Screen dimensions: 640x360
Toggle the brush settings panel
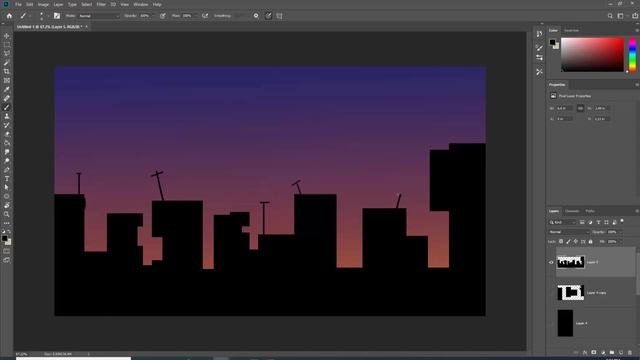tap(57, 16)
